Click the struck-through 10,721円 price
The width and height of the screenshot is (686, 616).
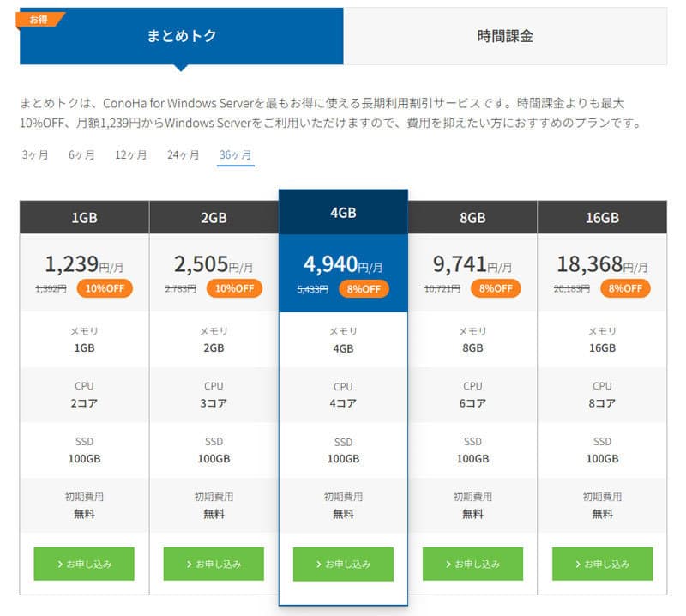[x=442, y=289]
